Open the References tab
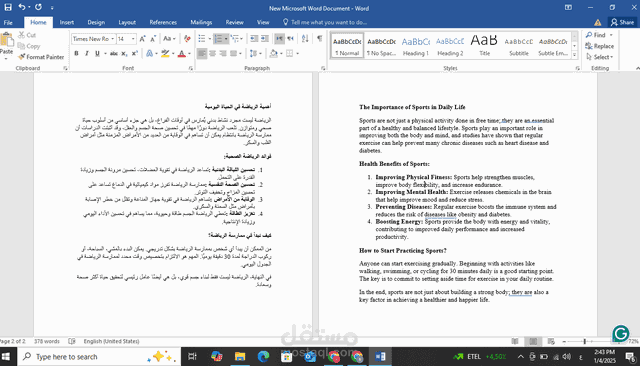640x366 pixels. point(163,22)
